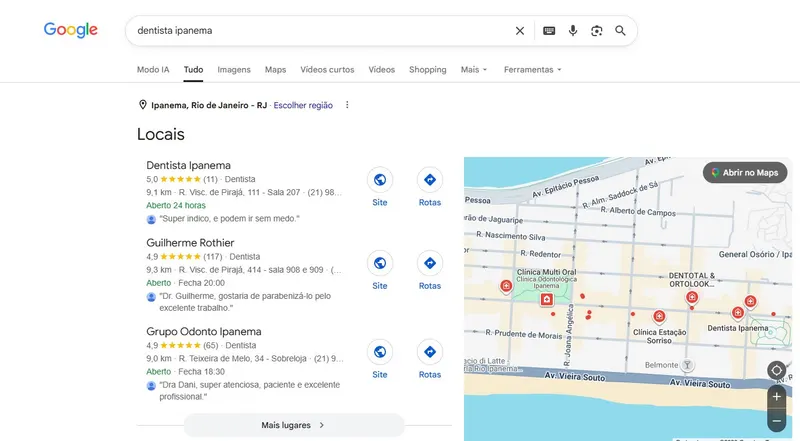
Task: Click the 'Fecha 20:00' closing time text
Action: click(x=202, y=283)
